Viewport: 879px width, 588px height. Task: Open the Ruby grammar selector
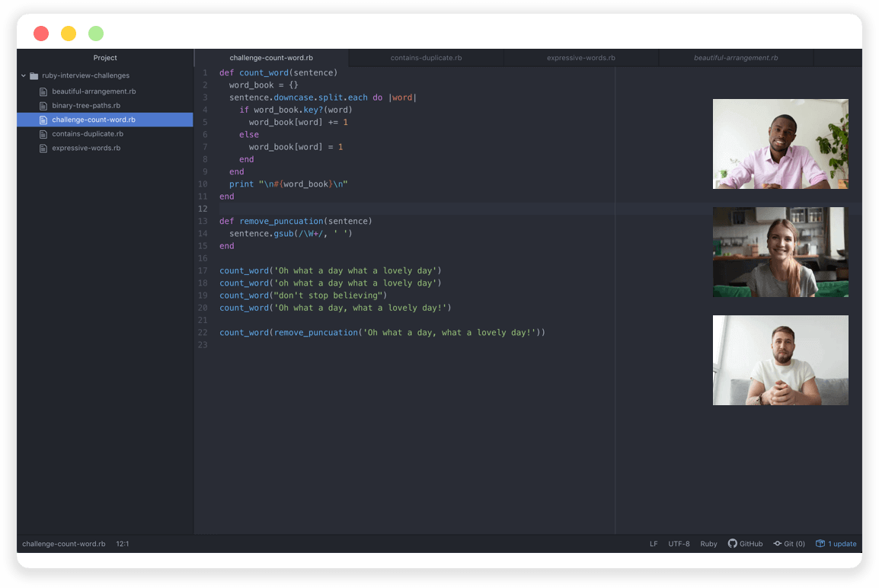708,543
